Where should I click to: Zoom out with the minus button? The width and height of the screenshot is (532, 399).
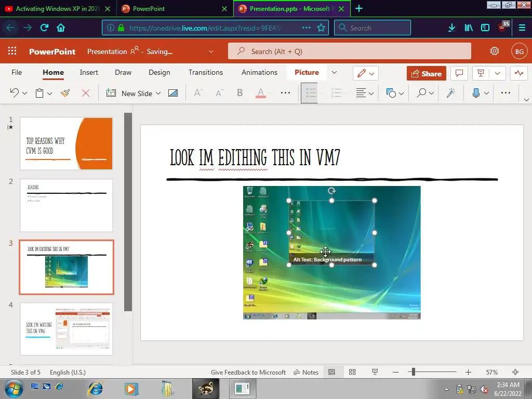pos(395,372)
